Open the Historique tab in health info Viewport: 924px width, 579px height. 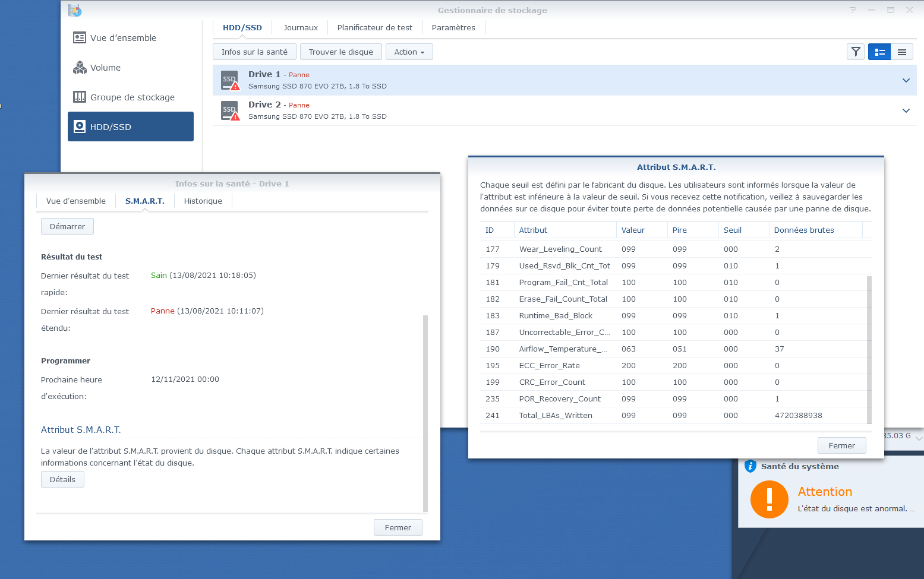click(203, 201)
